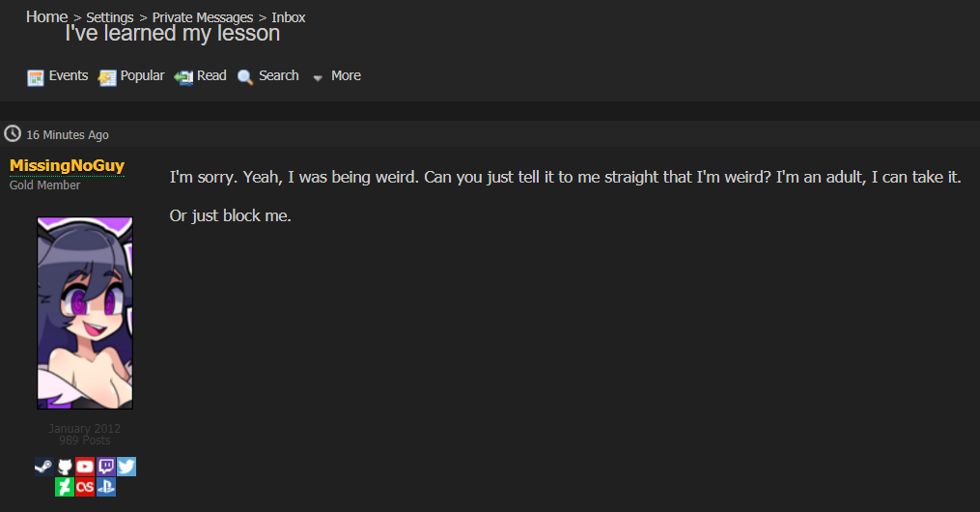The height and width of the screenshot is (512, 980).
Task: Click the Settings breadcrumb link
Action: 110,17
